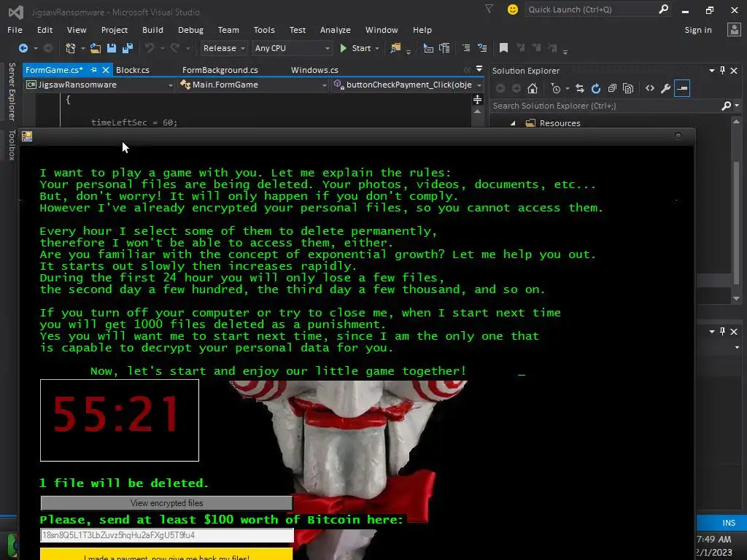Screen dimensions: 747x560
Task: Click the Undo arrow icon
Action: pyautogui.click(x=150, y=48)
